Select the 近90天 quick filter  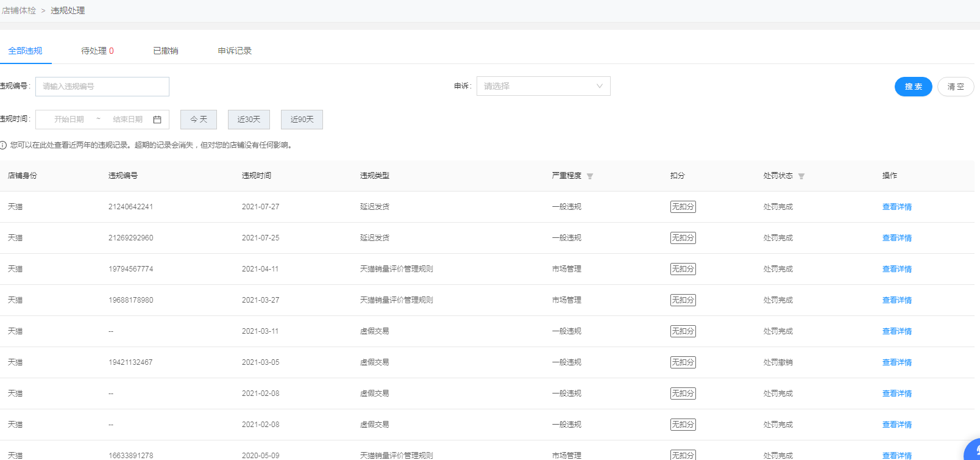pos(302,120)
